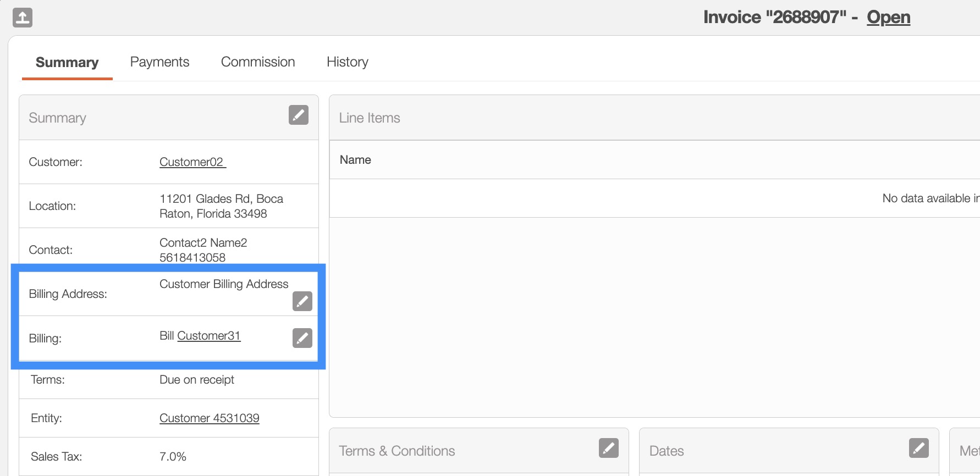Follow the Customer31 billing link

pos(208,336)
